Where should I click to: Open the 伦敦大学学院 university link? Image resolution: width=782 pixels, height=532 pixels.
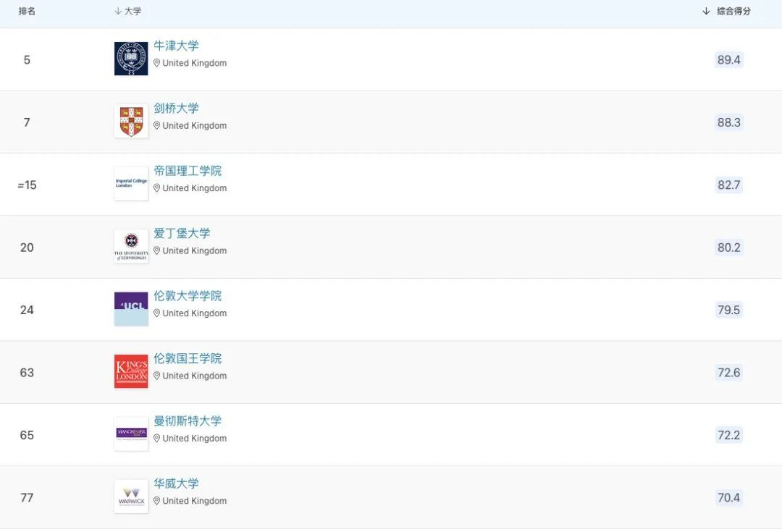click(188, 296)
